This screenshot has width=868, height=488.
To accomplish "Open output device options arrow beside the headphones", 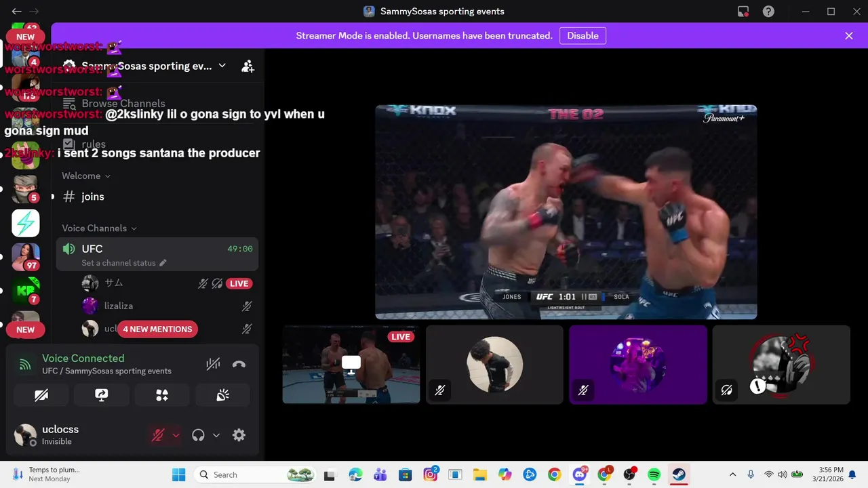I will [x=216, y=435].
